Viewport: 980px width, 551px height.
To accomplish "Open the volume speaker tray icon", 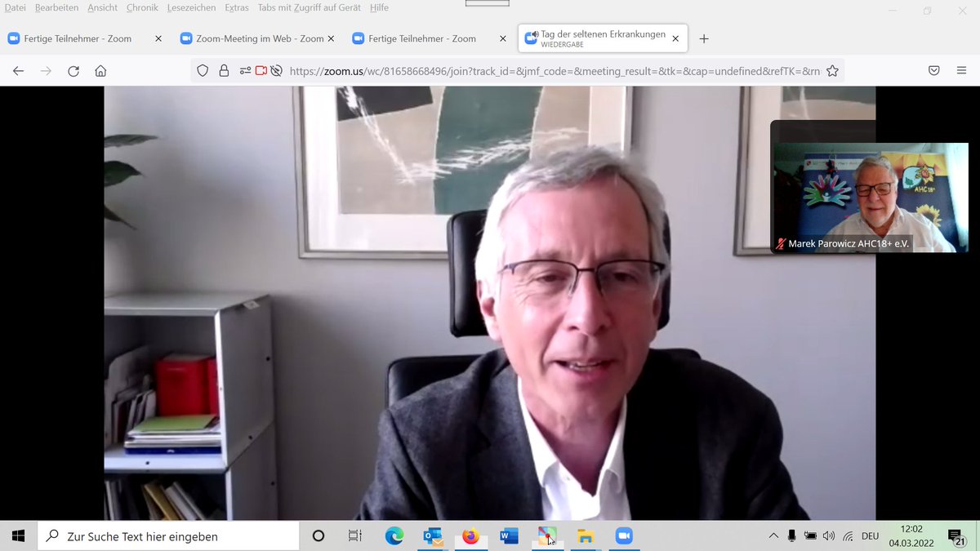I will 829,536.
